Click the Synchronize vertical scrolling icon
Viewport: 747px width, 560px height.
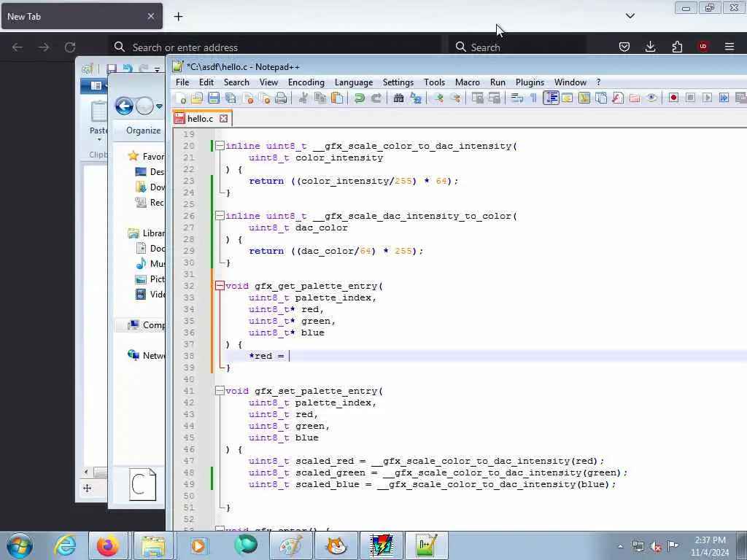pyautogui.click(x=477, y=98)
